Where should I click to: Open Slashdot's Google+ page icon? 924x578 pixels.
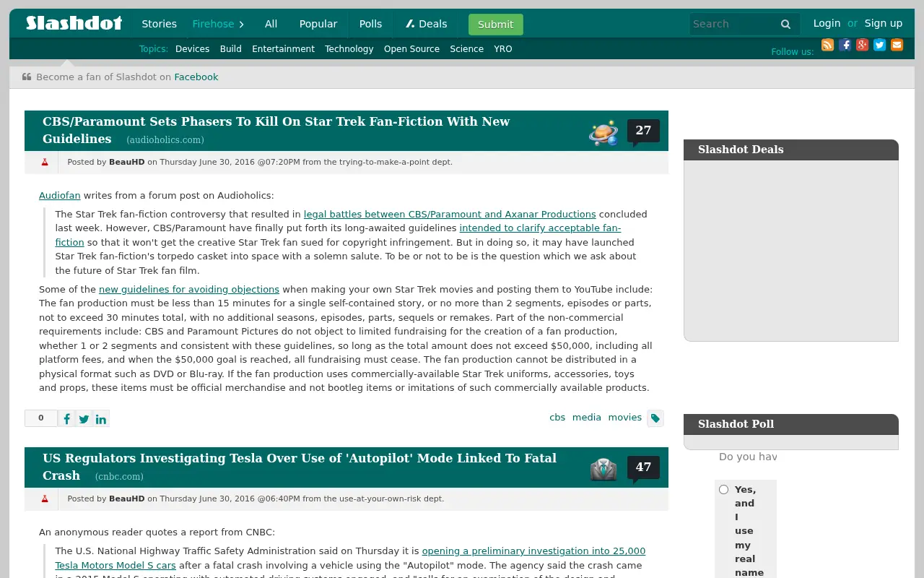tap(862, 45)
